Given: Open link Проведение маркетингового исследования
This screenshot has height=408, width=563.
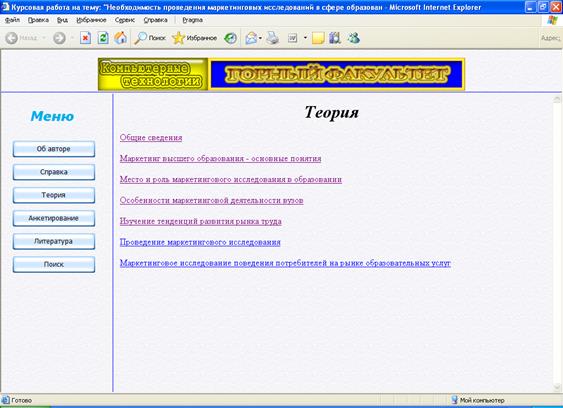Looking at the screenshot, I should tap(200, 242).
